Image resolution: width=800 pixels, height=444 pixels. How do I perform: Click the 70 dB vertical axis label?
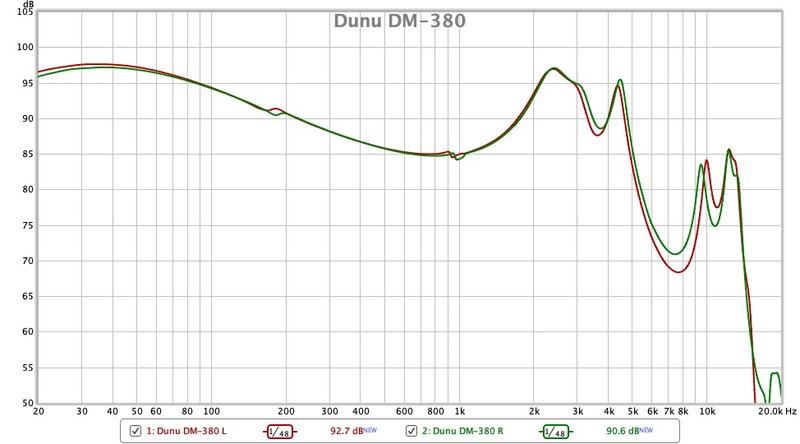click(x=28, y=261)
